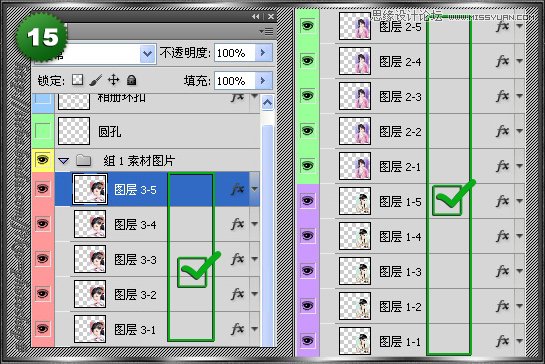Select the 图层 1-3 layer name
This screenshot has height=364, width=545.
pos(400,272)
